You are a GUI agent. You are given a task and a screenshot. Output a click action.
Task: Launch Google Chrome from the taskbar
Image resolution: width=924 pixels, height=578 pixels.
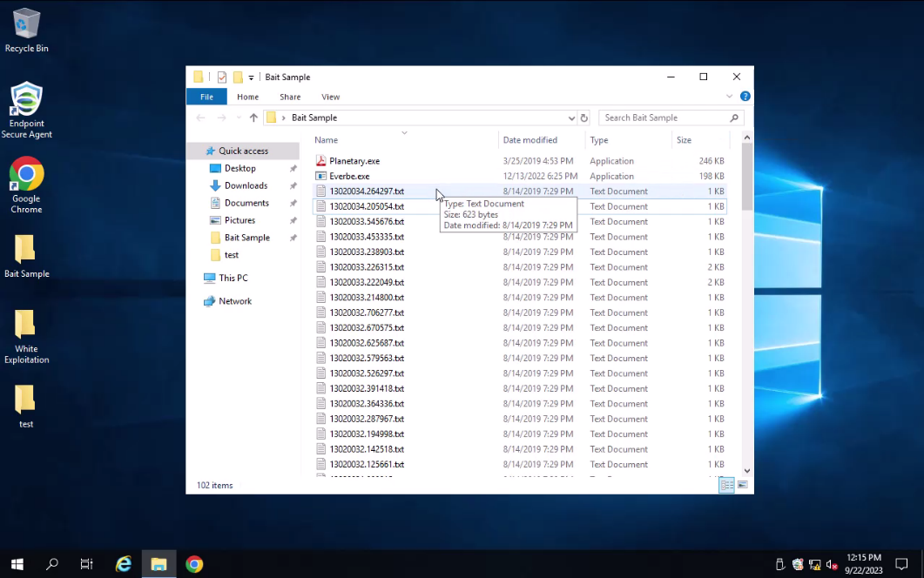point(194,564)
